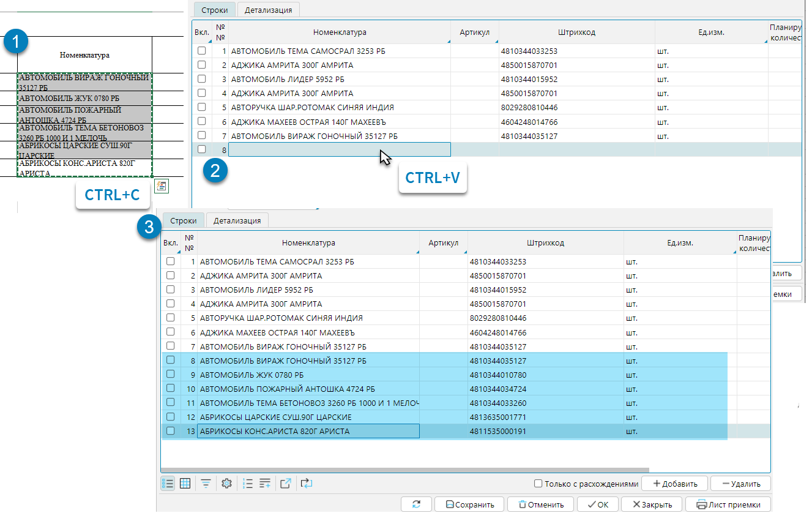The image size is (812, 513).
Task: Check the box of empty row 8 in upper table
Action: click(202, 149)
